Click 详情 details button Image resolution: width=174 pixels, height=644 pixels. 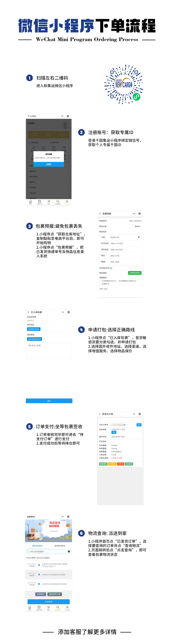(x=114, y=432)
